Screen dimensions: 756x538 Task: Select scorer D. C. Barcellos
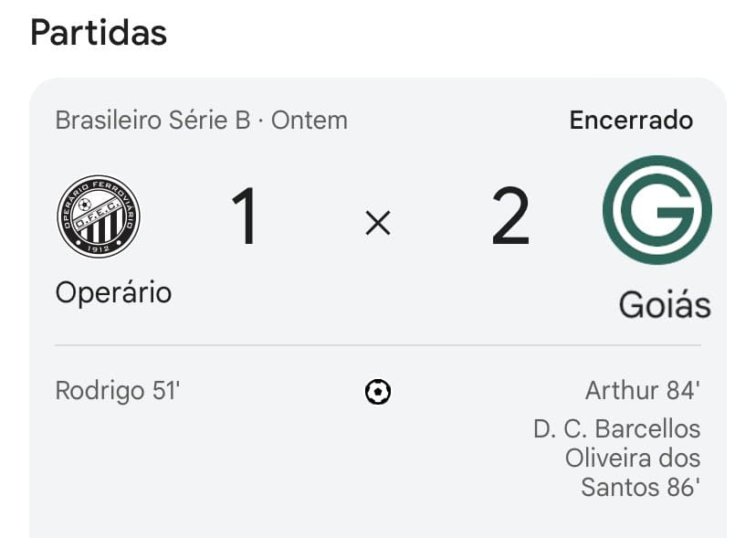[x=616, y=429]
